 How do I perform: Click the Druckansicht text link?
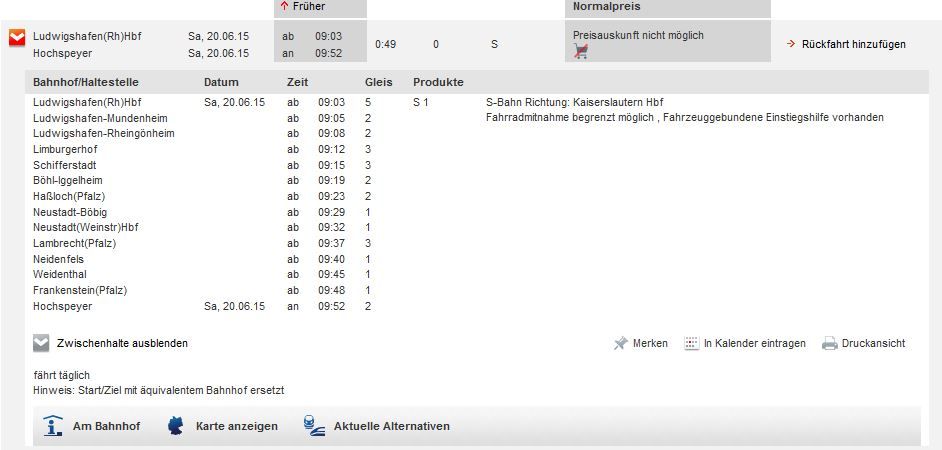(x=873, y=343)
